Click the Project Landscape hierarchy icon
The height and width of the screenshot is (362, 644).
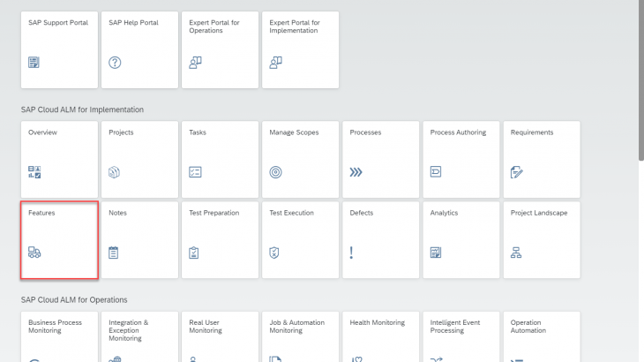tap(517, 253)
